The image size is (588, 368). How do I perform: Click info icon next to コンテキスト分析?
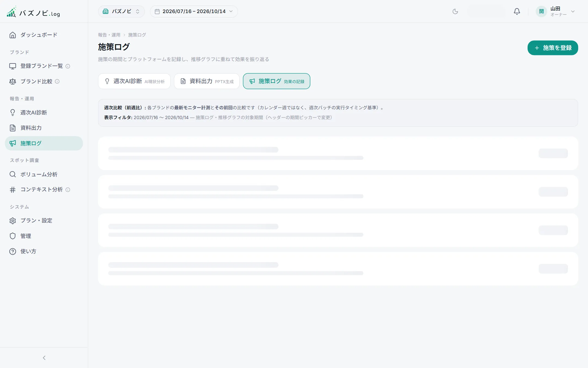point(68,190)
